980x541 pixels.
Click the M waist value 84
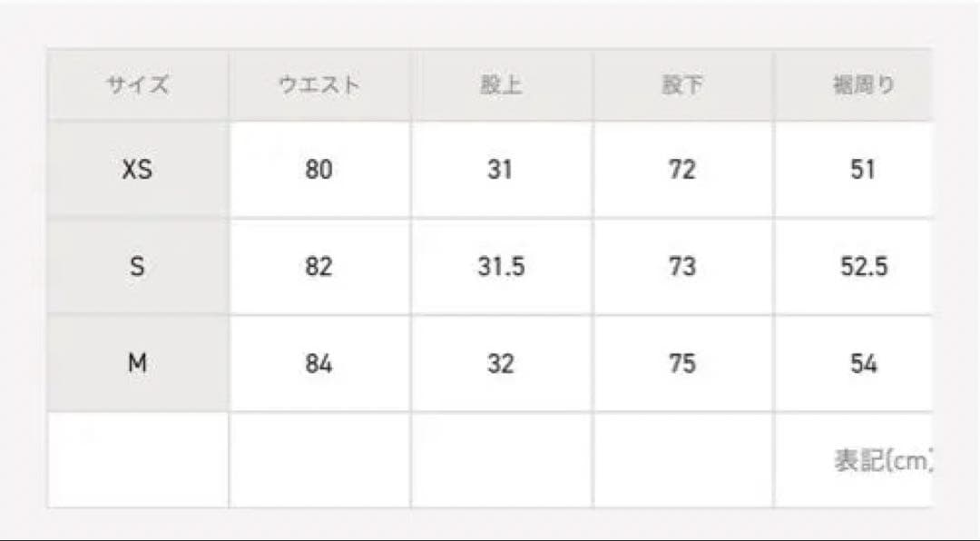click(318, 364)
